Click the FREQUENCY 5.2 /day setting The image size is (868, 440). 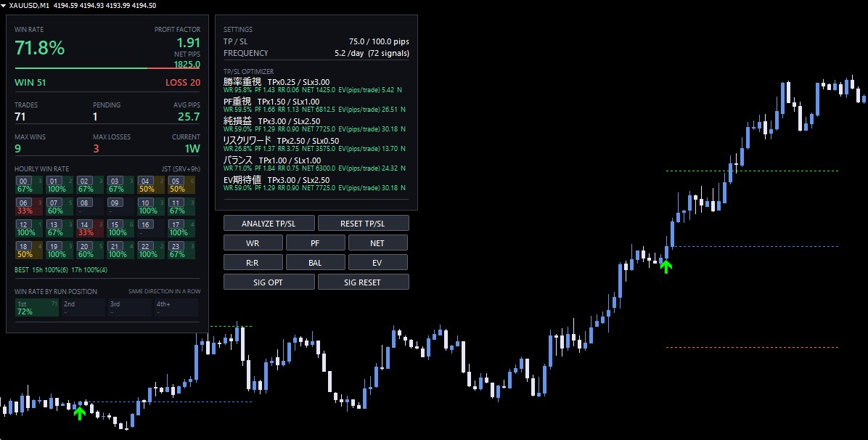coord(316,53)
